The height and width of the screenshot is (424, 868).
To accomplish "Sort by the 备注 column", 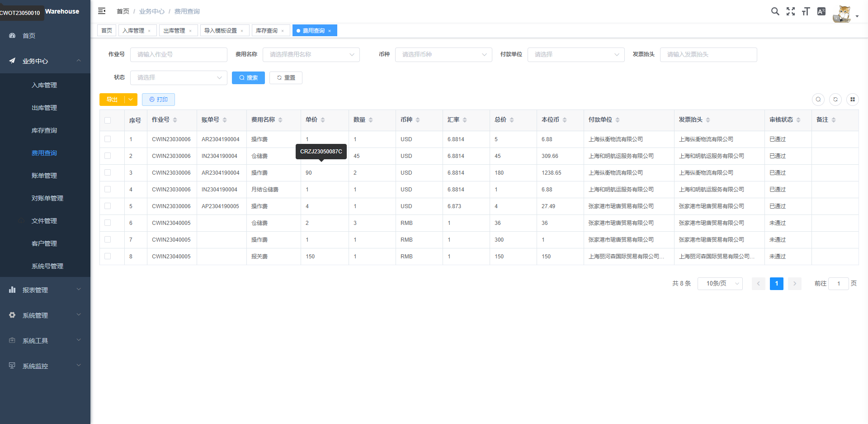I will click(x=834, y=120).
